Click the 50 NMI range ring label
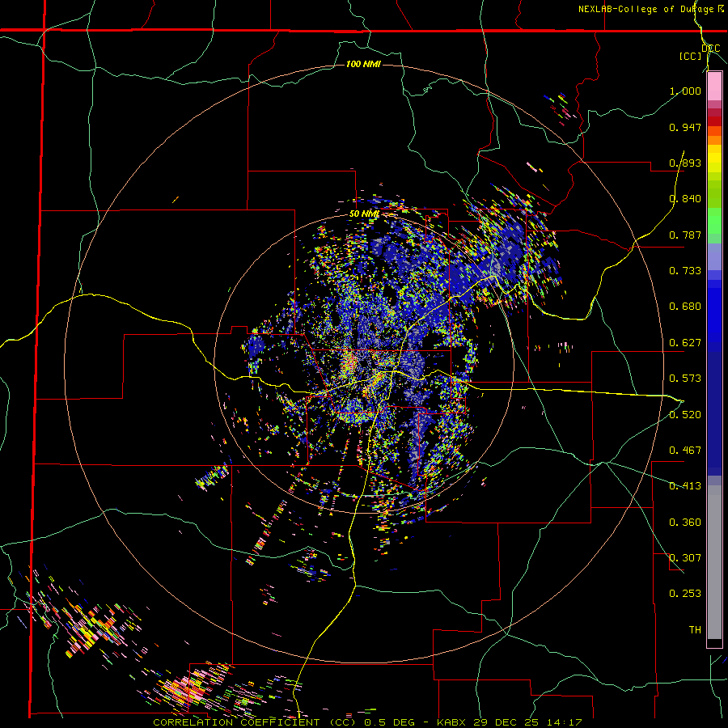Screen dimensions: 728x728 tap(364, 214)
